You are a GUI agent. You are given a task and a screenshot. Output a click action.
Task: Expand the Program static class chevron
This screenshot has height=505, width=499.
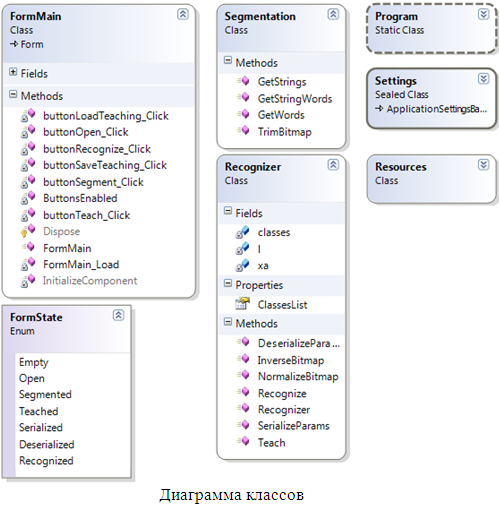click(x=484, y=14)
